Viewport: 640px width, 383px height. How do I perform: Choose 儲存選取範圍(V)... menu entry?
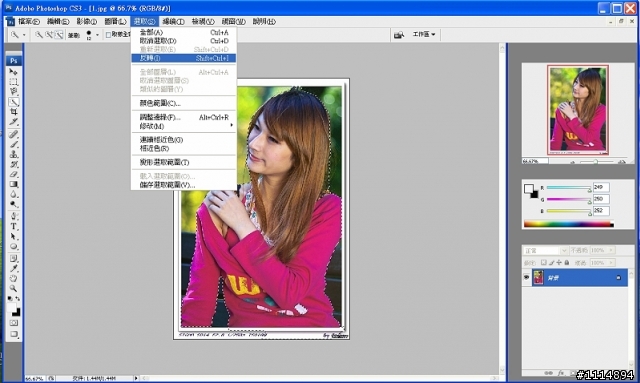[184, 185]
